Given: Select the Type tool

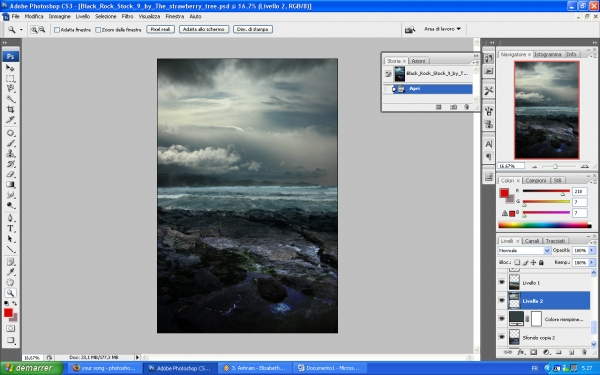Looking at the screenshot, I should point(10,229).
